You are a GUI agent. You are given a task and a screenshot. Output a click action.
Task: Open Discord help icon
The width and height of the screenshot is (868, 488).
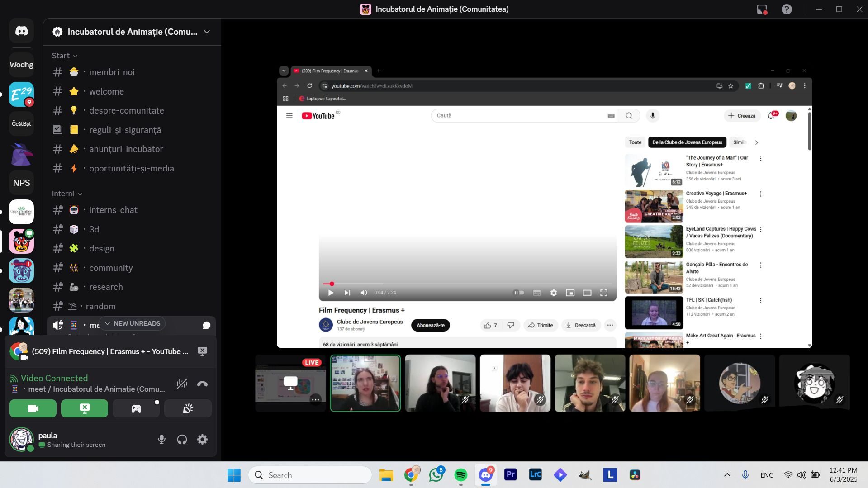(x=787, y=9)
